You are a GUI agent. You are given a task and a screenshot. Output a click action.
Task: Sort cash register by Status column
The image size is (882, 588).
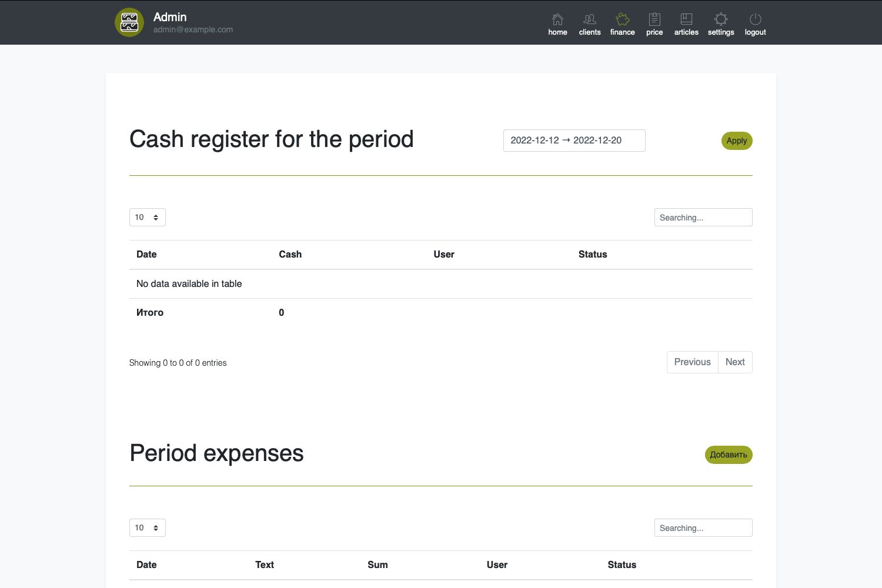pyautogui.click(x=592, y=255)
